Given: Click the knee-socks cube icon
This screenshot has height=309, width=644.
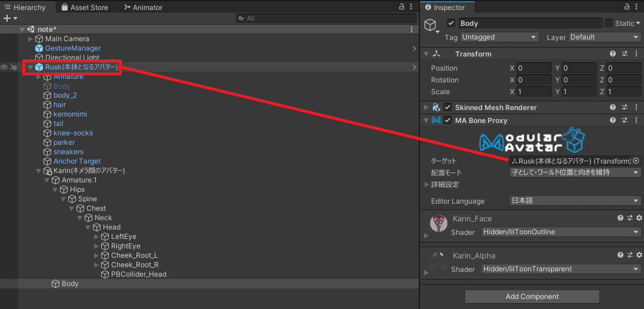Looking at the screenshot, I should pos(47,133).
